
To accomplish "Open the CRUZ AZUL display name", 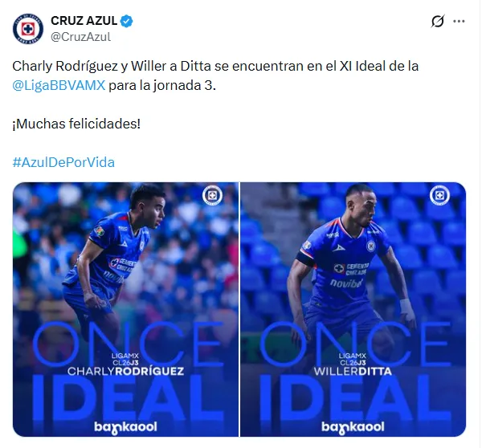I will click(x=84, y=21).
